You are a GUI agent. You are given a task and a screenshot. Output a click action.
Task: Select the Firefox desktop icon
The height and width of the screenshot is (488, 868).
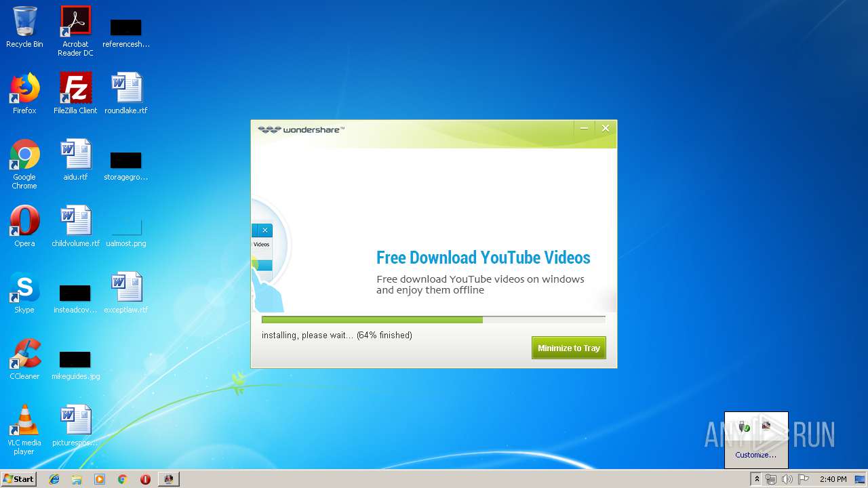coord(24,94)
